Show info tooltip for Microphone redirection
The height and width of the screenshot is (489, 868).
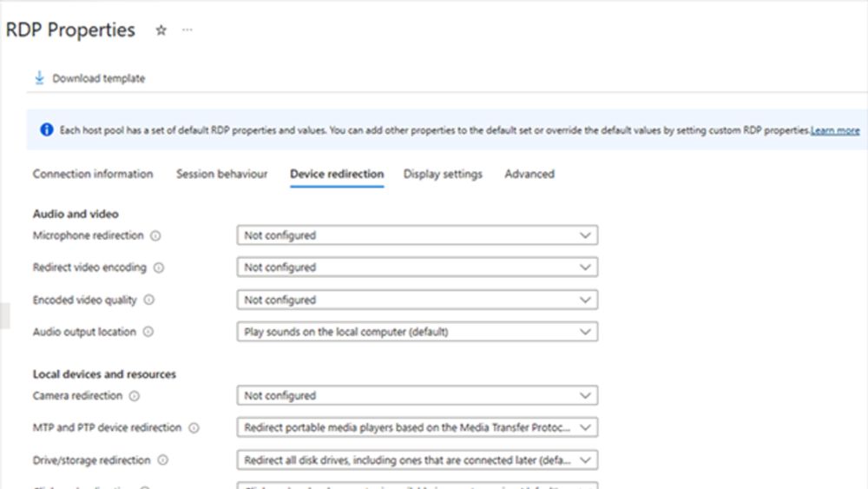pos(155,236)
